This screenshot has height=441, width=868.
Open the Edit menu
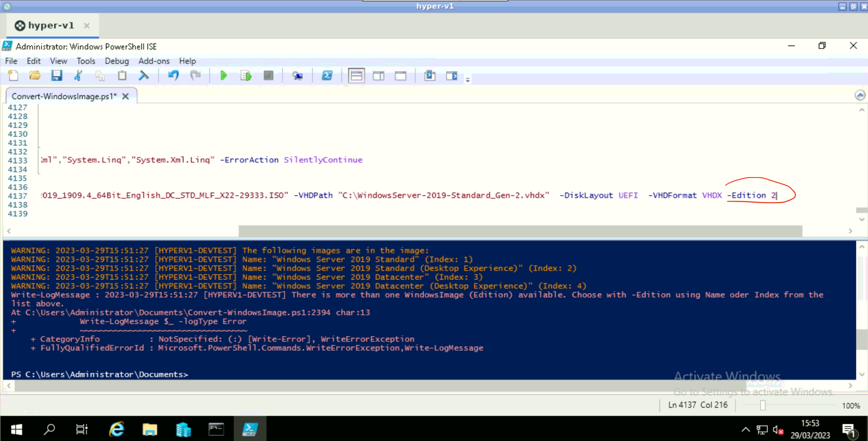34,61
